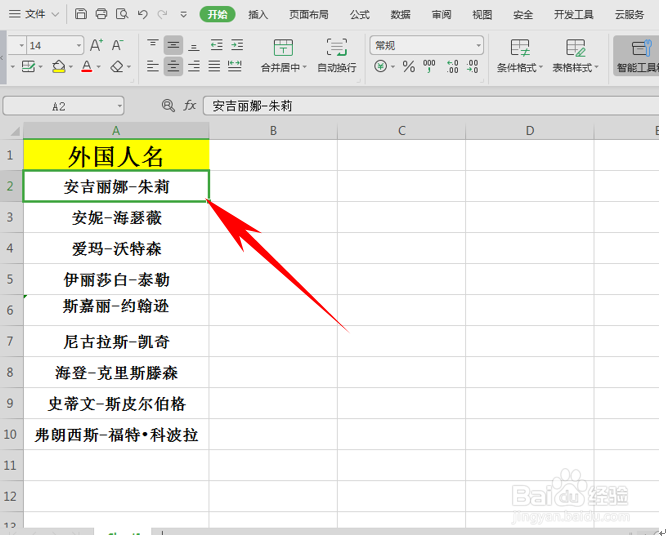Click the currency ¥ format icon
The height and width of the screenshot is (540, 668).
coord(381,66)
